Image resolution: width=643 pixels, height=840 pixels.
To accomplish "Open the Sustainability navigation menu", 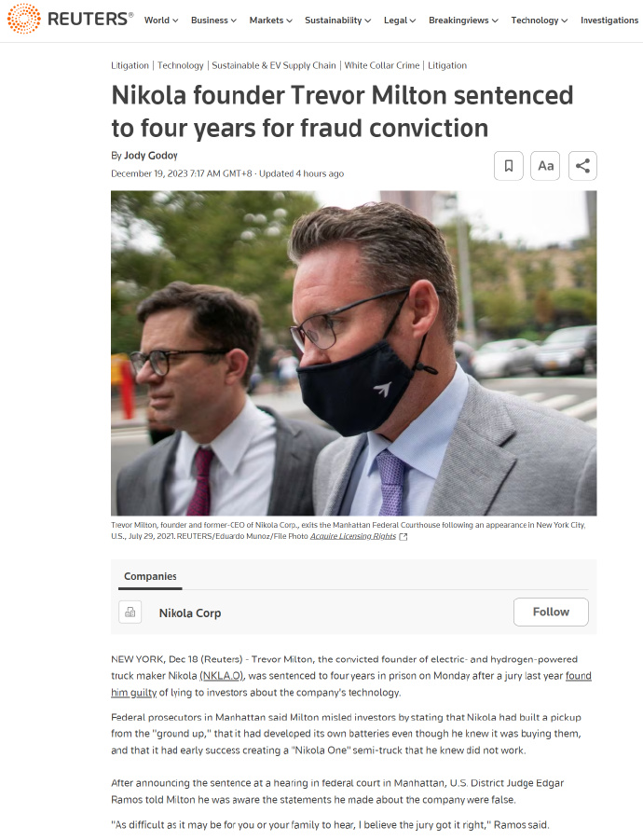I will pyautogui.click(x=338, y=21).
